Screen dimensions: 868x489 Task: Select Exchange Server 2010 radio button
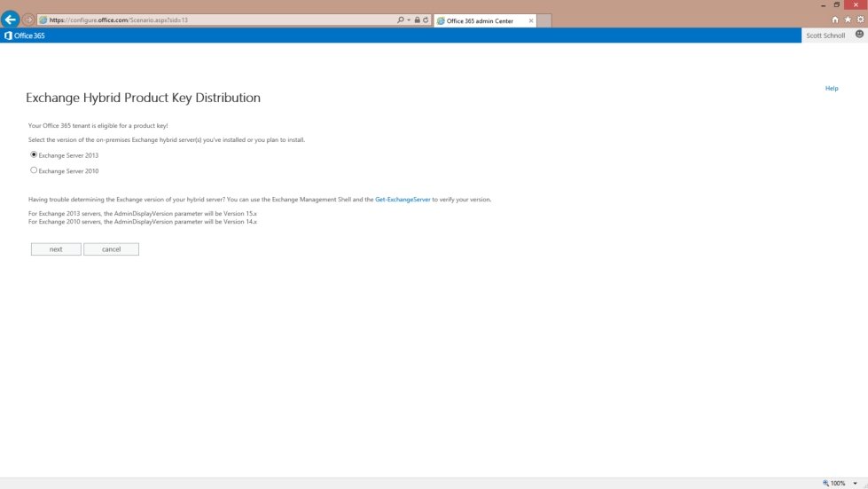(x=34, y=170)
